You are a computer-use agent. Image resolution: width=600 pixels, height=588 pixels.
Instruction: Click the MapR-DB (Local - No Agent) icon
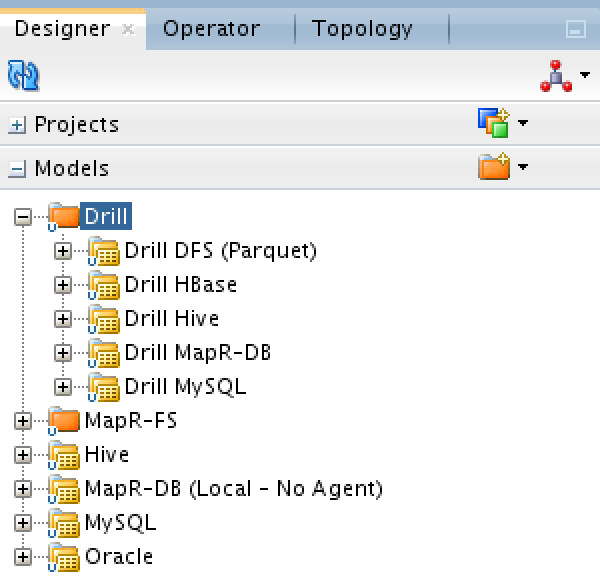click(64, 489)
